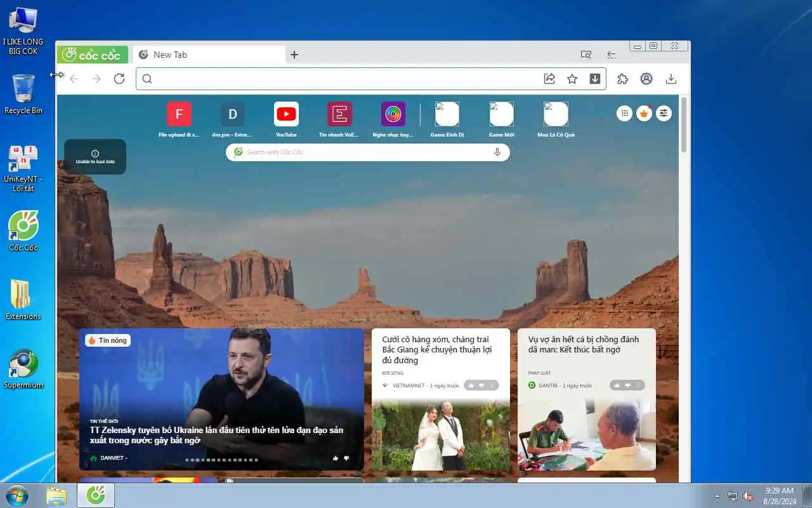Select the Extensions desktop folder
This screenshot has height=508, width=812.
pyautogui.click(x=23, y=299)
